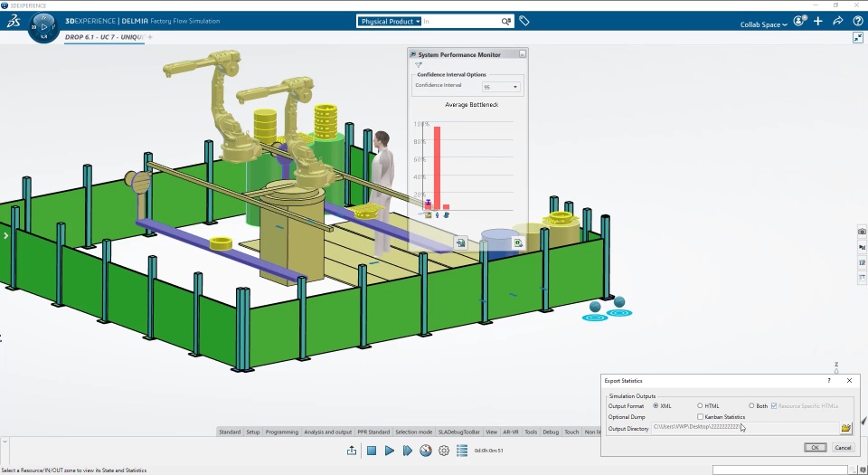This screenshot has height=475, width=868.
Task: Open the Debug tab in the action bar
Action: (551, 432)
